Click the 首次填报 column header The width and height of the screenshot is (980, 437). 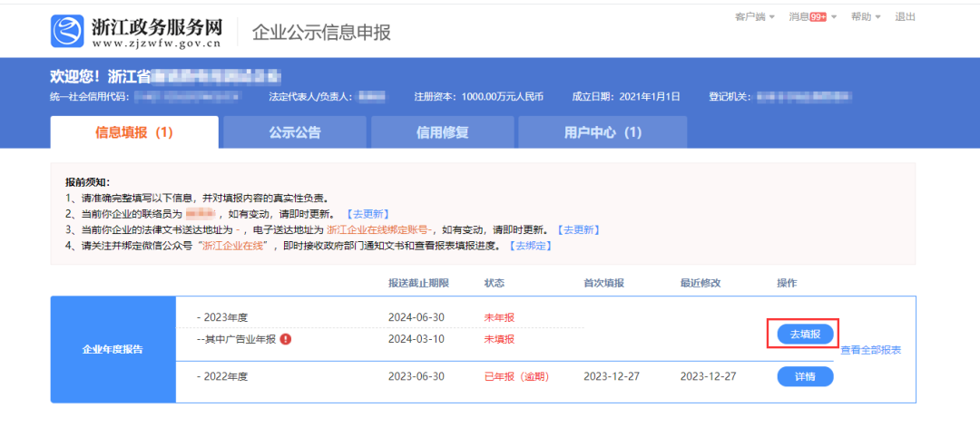[x=603, y=283]
